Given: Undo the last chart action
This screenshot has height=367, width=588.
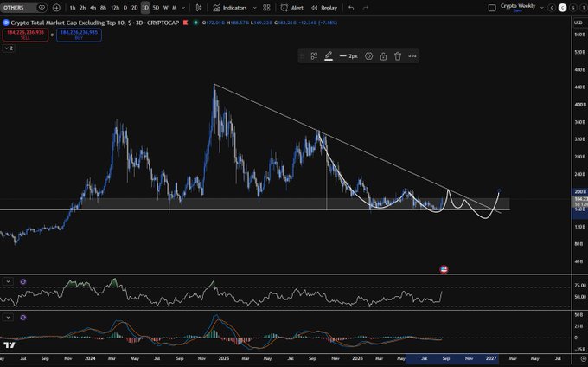Looking at the screenshot, I should coord(351,8).
